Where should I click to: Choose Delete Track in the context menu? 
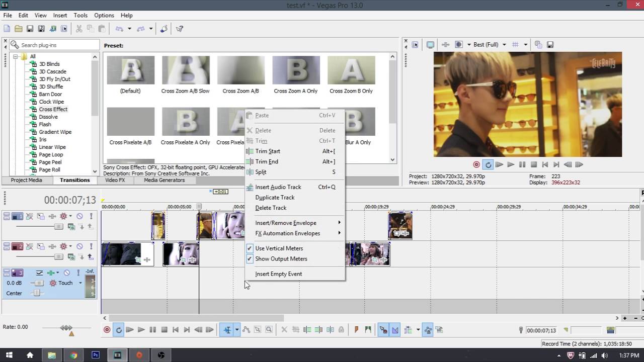pos(295,208)
